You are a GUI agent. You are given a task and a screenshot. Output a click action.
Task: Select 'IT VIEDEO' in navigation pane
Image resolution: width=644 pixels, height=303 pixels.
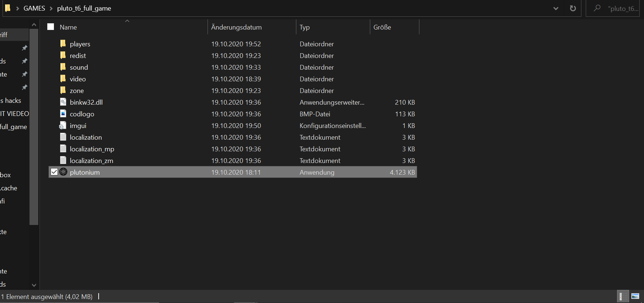pos(15,113)
